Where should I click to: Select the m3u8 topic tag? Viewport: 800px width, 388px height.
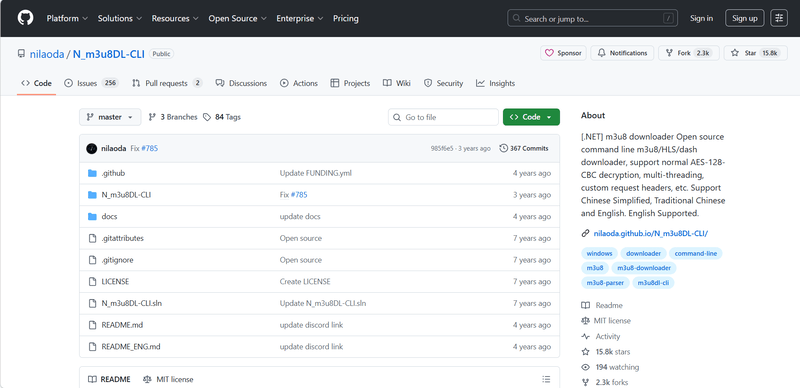595,268
